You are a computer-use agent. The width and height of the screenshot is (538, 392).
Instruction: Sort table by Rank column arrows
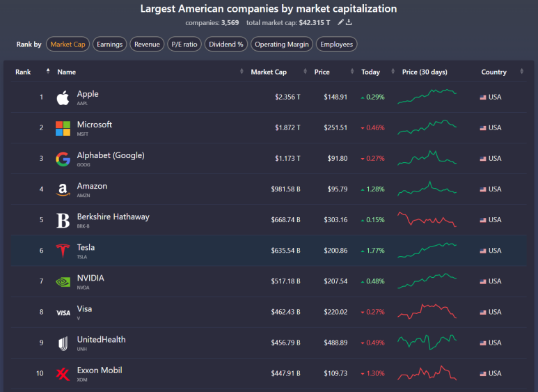click(48, 72)
